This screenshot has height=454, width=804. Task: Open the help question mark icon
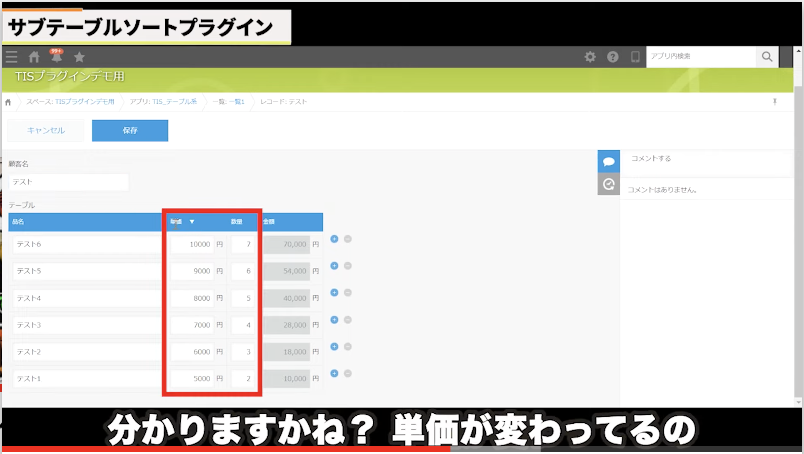[x=612, y=57]
